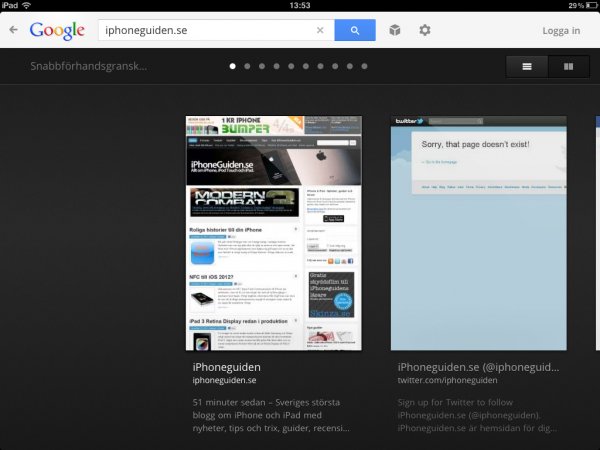Screen dimensions: 600x450
Task: Select the ninth page indicator dot
Action: point(350,66)
